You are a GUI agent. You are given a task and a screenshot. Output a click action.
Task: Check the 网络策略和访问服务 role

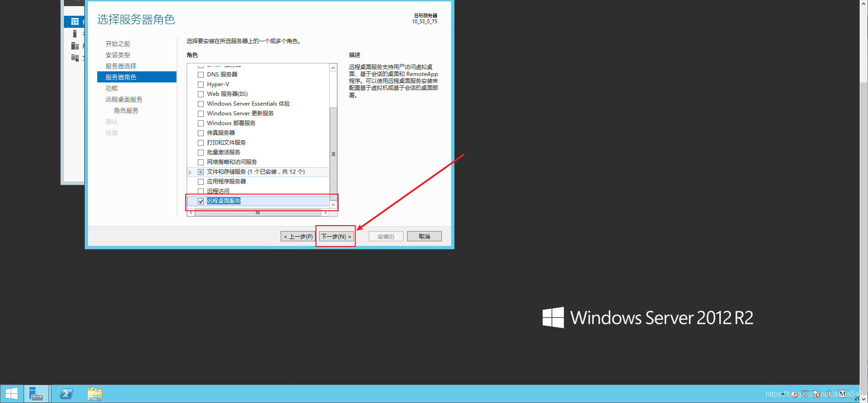pos(201,162)
